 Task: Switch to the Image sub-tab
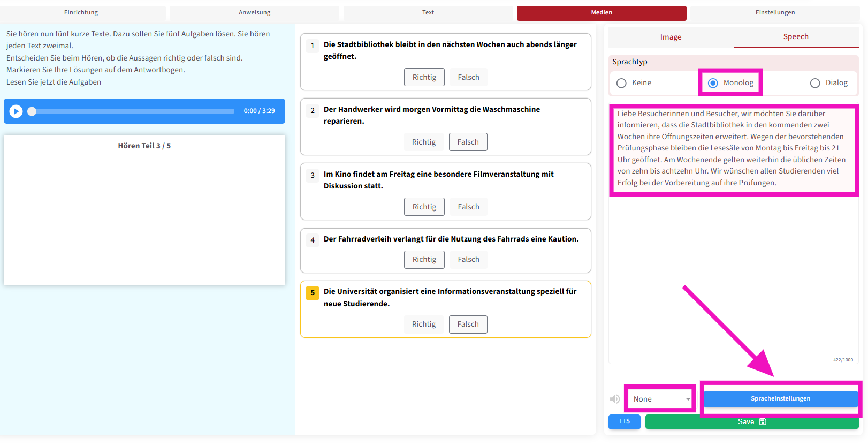click(x=671, y=37)
